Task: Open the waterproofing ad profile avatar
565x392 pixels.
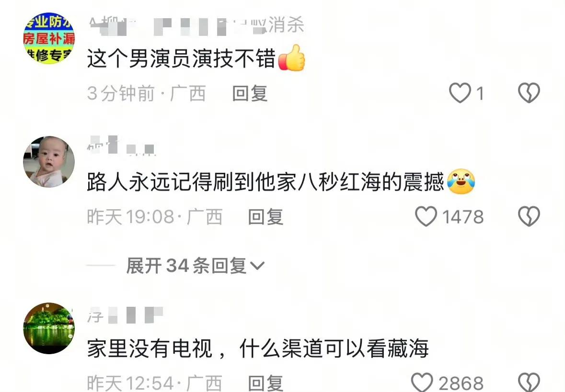Action: point(49,38)
